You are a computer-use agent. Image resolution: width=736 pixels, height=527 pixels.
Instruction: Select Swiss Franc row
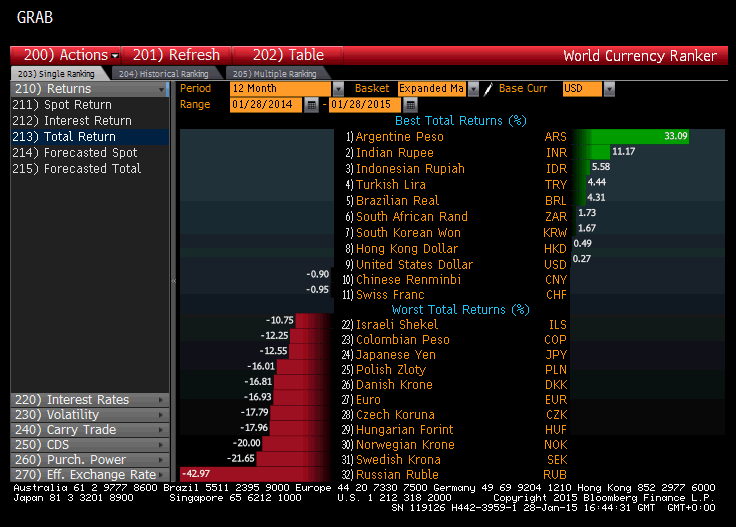tap(456, 295)
